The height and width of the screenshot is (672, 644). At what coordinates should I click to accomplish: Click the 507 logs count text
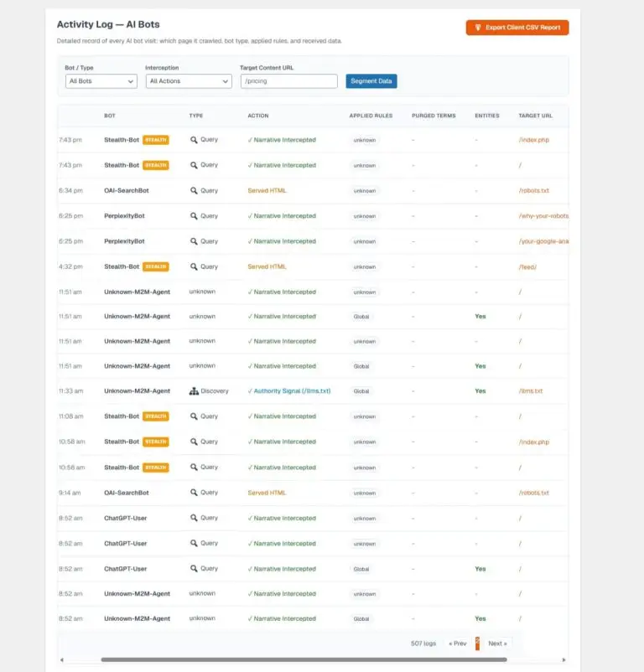coord(423,644)
